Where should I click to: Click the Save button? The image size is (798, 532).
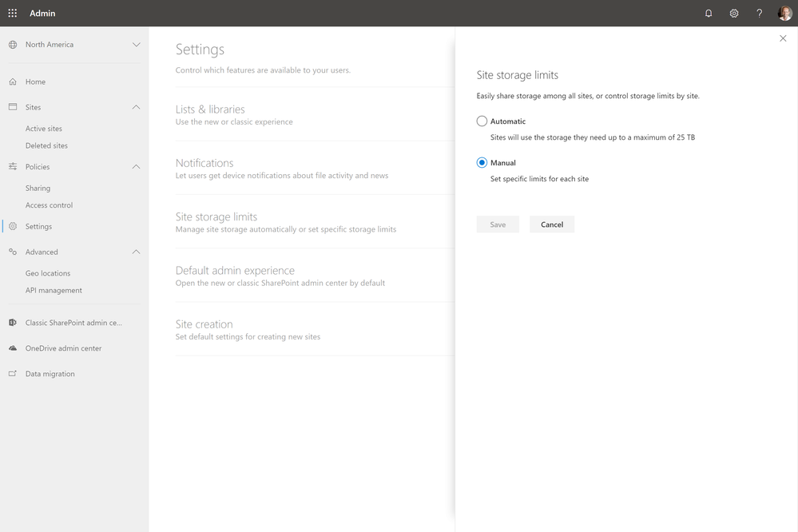click(498, 224)
